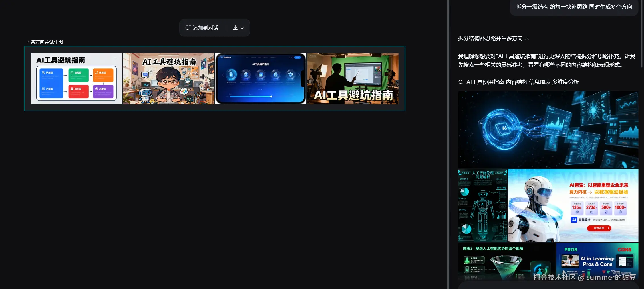The image size is (644, 289).
Task: Click the search magnifier icon
Action: [x=461, y=82]
